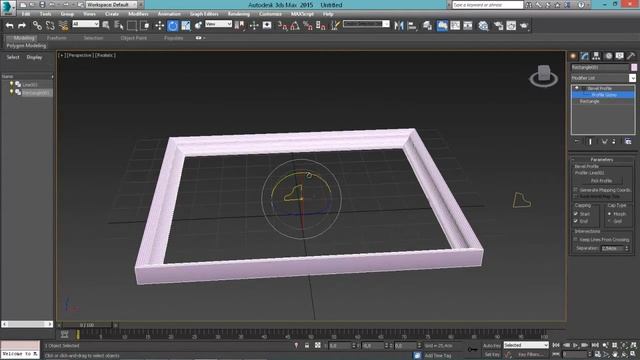This screenshot has width=640, height=360.
Task: Activate the Select and Scale tool
Action: point(186,26)
